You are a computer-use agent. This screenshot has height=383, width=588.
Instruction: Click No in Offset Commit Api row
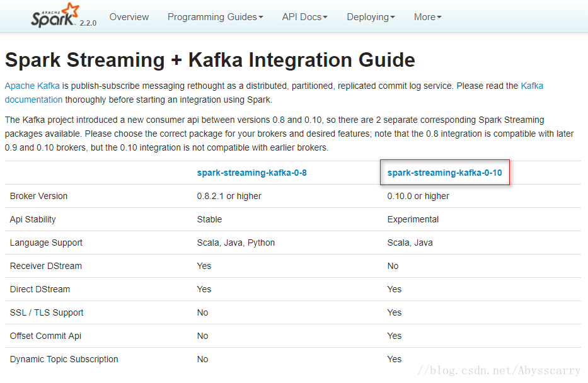(202, 336)
